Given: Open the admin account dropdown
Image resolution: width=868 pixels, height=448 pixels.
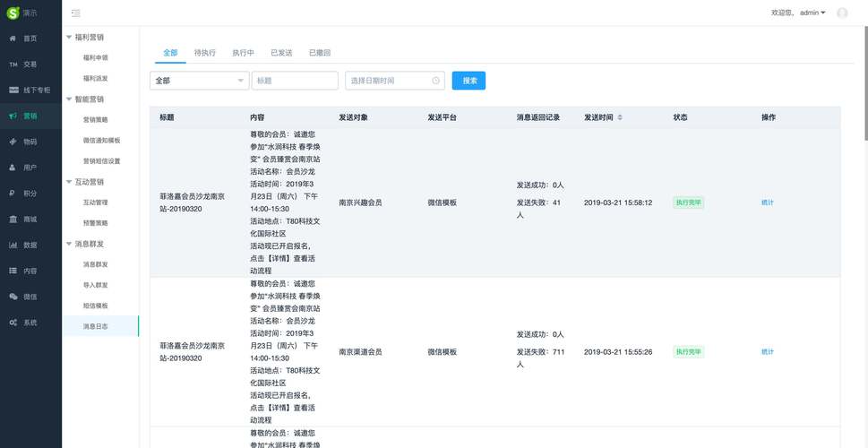Looking at the screenshot, I should tap(813, 13).
